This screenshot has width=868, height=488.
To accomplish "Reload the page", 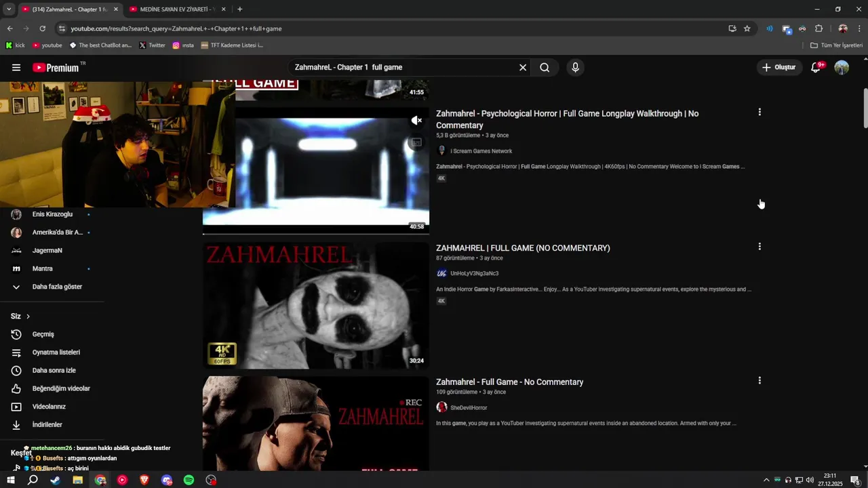I will click(42, 28).
